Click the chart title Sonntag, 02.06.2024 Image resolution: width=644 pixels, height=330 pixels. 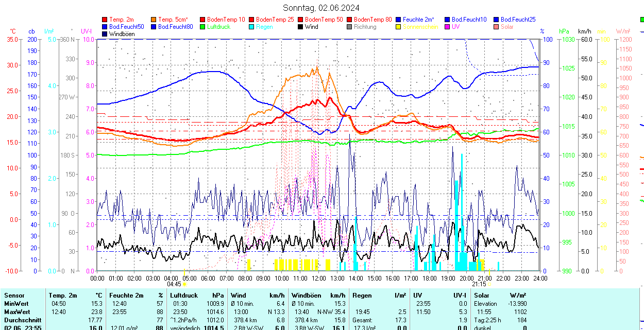pos(321,8)
